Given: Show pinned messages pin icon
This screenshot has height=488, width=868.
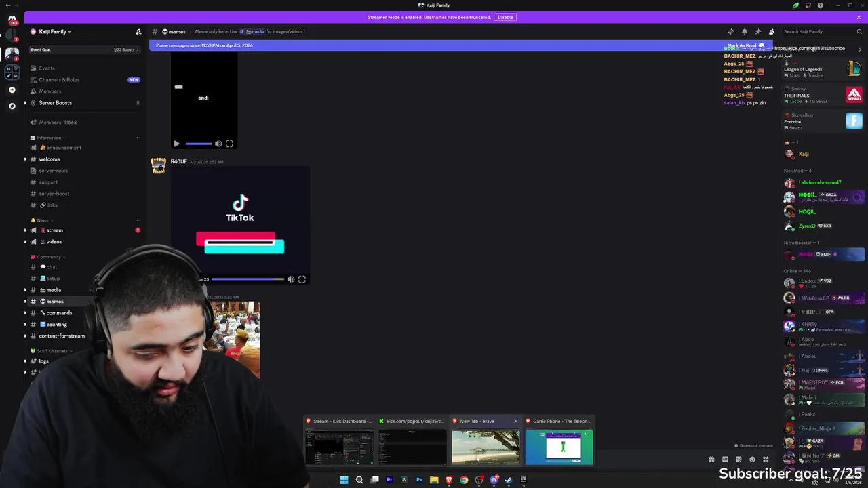Looking at the screenshot, I should tap(758, 31).
